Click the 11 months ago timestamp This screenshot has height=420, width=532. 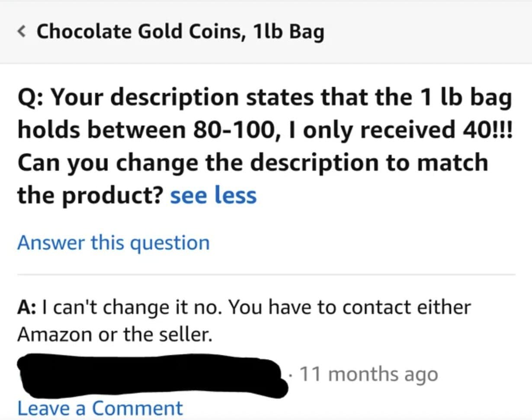click(368, 374)
